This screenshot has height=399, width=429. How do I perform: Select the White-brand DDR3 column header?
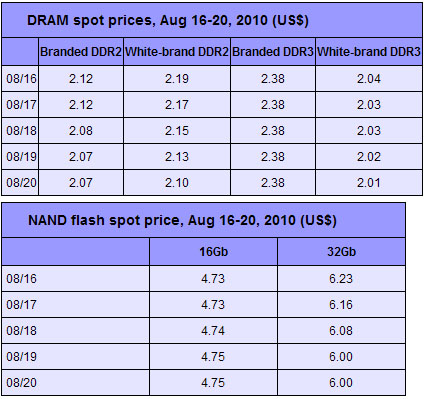[x=369, y=52]
